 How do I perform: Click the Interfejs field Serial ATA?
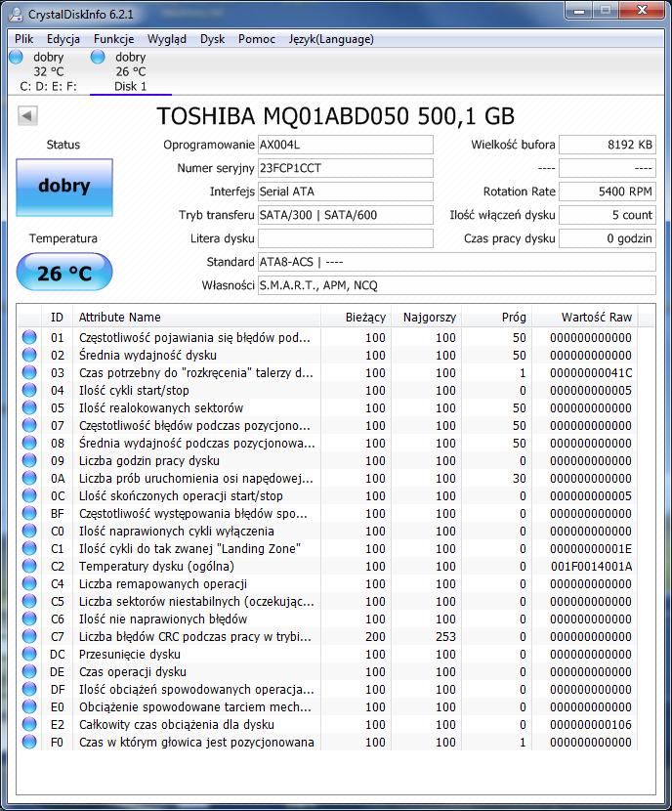[x=346, y=192]
